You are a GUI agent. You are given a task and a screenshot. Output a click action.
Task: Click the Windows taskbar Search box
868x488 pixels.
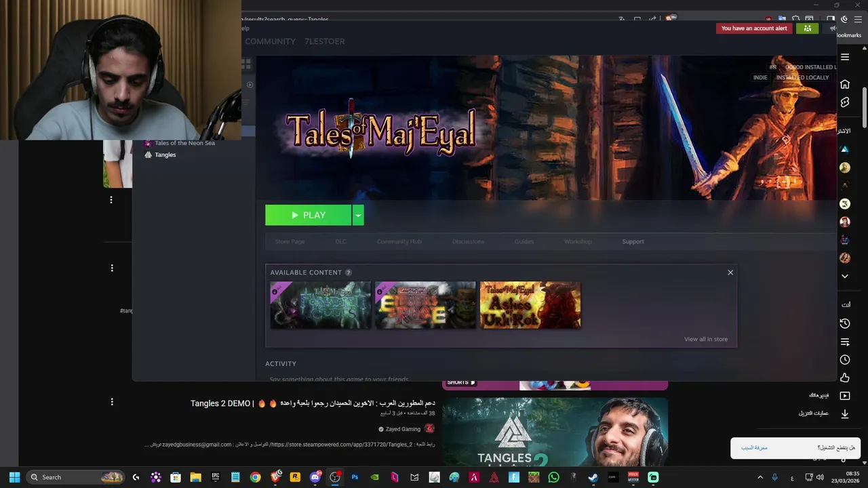[75, 477]
